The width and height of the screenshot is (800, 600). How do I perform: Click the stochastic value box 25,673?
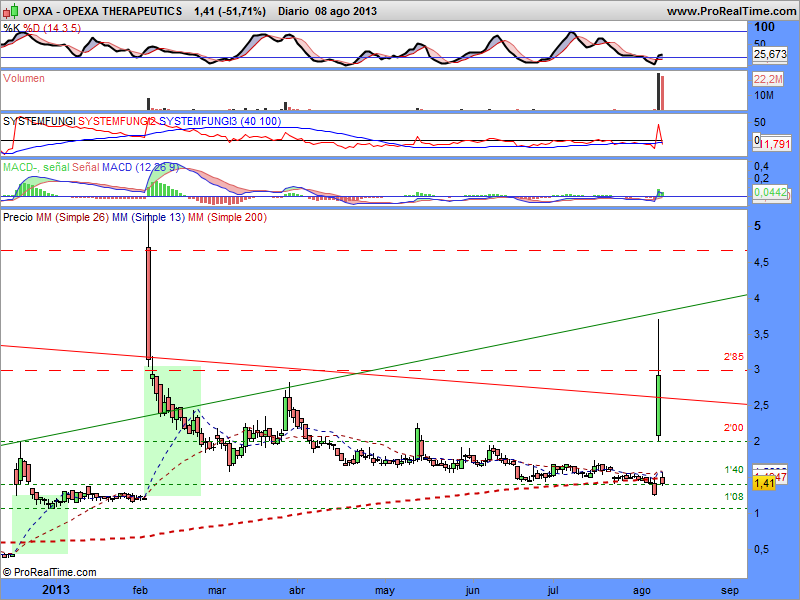click(770, 54)
